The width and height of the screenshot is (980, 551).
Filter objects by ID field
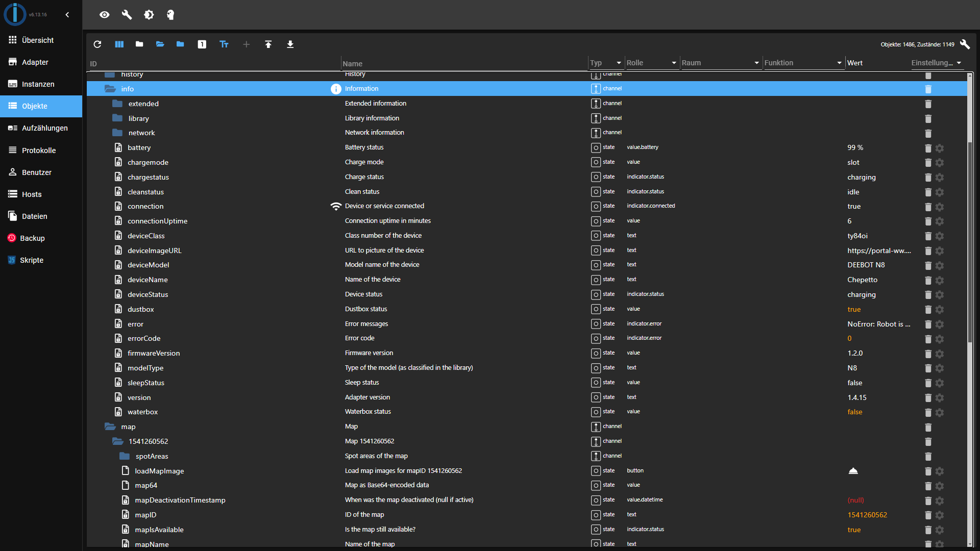214,64
